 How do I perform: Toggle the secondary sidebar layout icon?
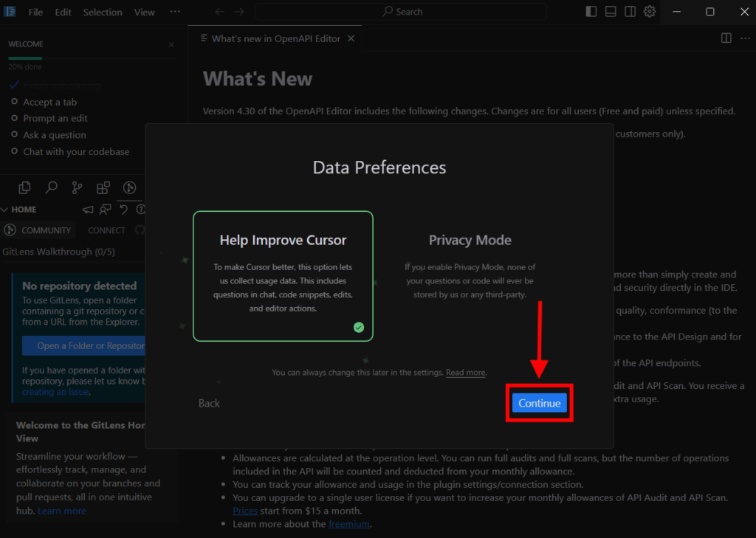(x=630, y=12)
